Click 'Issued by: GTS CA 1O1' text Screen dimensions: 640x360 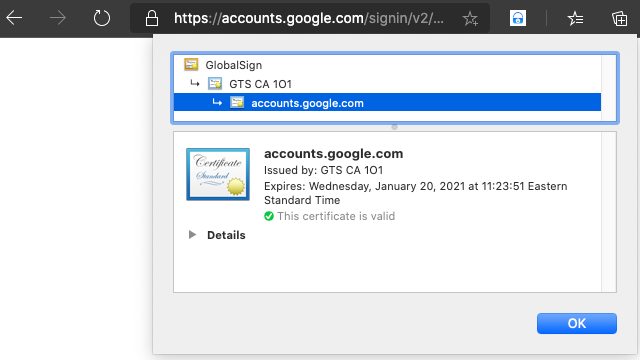point(323,170)
